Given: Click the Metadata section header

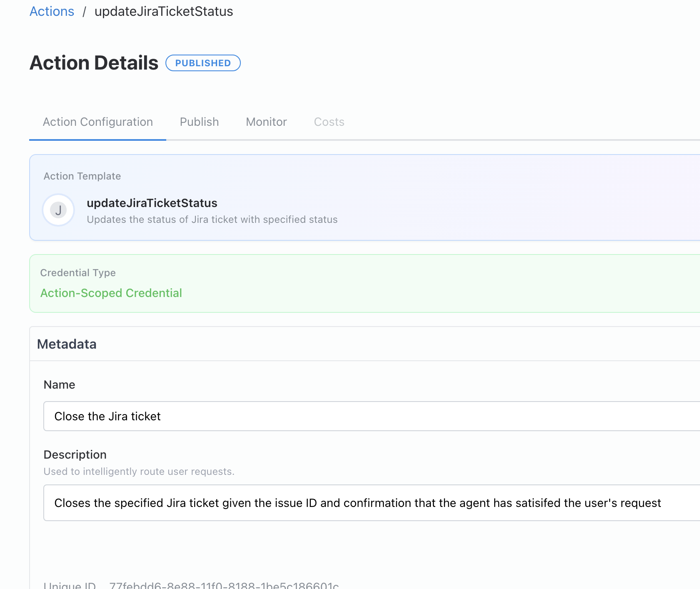Looking at the screenshot, I should [x=67, y=344].
